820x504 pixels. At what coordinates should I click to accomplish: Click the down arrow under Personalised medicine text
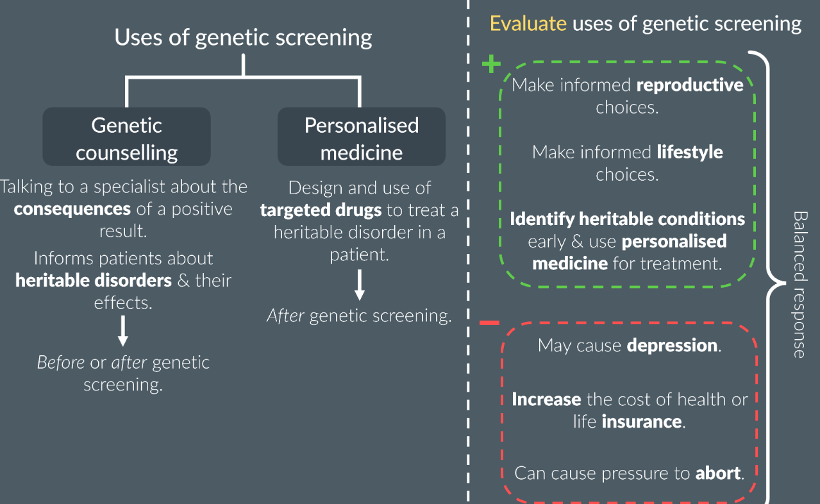pyautogui.click(x=360, y=285)
